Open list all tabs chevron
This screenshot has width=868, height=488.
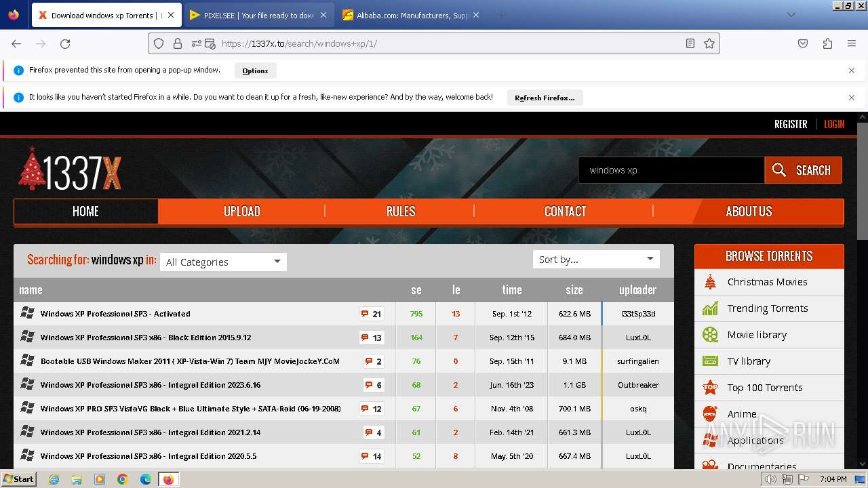(x=791, y=15)
